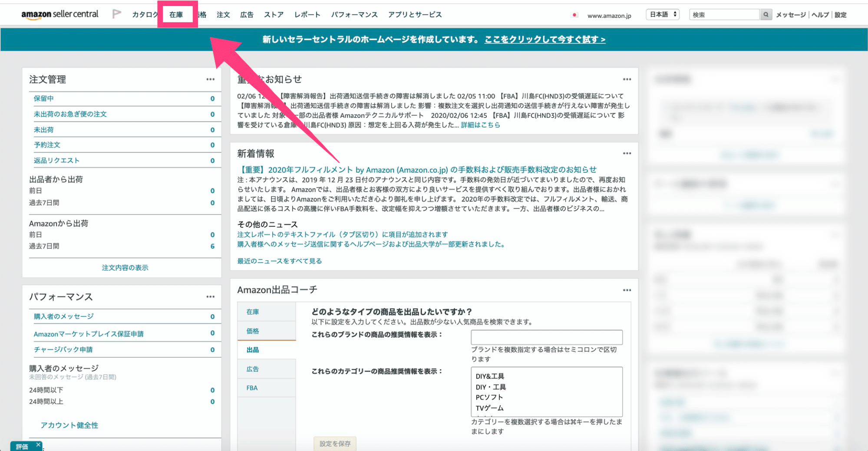Screen dimensions: 868x451
Task: Open the 重要なお知らせ panel options menu
Action: pyautogui.click(x=627, y=79)
